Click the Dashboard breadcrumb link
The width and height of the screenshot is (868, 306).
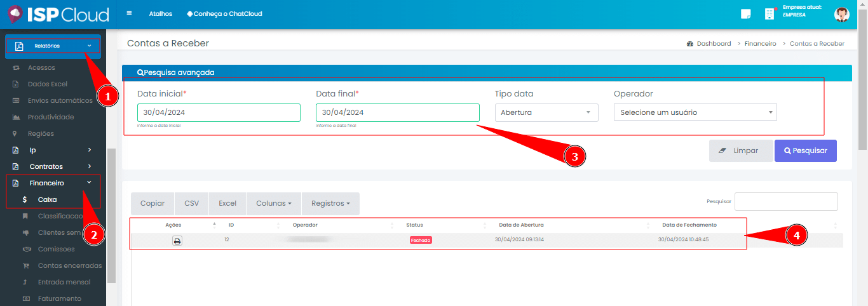(713, 44)
